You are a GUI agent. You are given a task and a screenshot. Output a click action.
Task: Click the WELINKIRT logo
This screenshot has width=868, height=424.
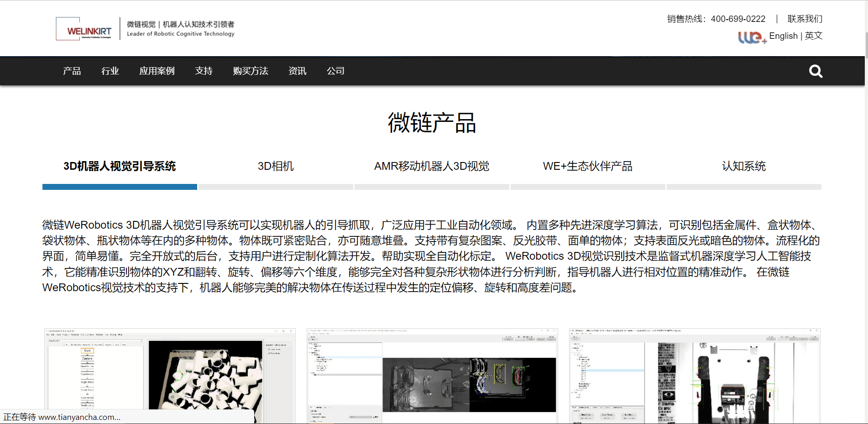(x=84, y=29)
